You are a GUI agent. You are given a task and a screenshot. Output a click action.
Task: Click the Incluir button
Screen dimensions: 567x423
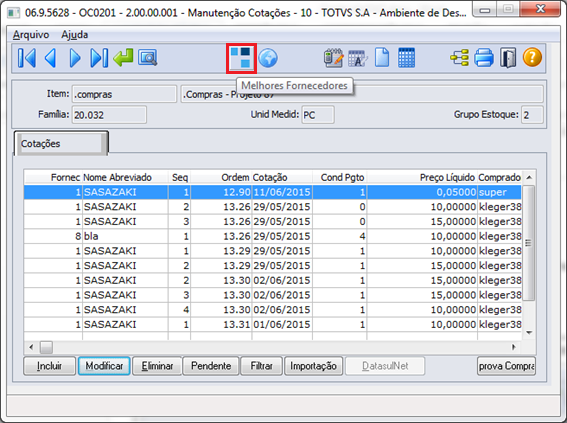(x=50, y=366)
